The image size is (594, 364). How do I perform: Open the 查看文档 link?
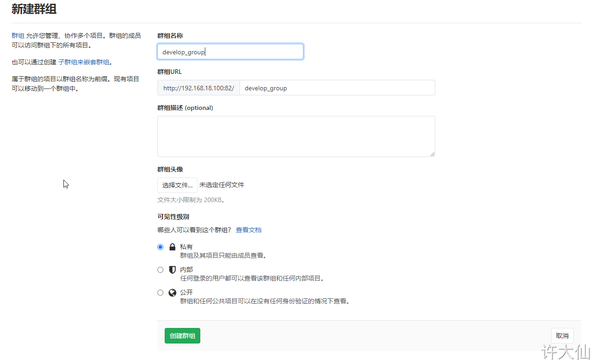click(249, 230)
